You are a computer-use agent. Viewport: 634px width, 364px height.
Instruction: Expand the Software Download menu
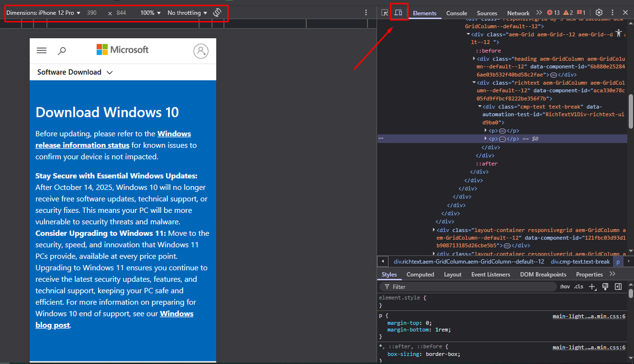[x=75, y=72]
